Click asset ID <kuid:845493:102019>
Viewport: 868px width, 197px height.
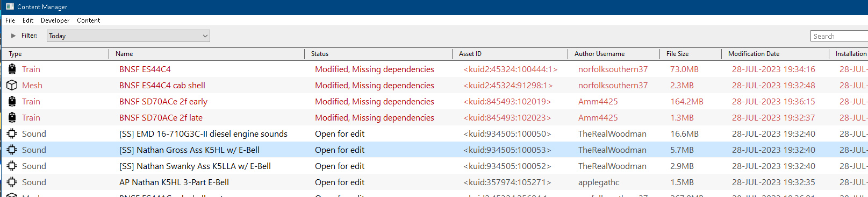click(x=507, y=101)
